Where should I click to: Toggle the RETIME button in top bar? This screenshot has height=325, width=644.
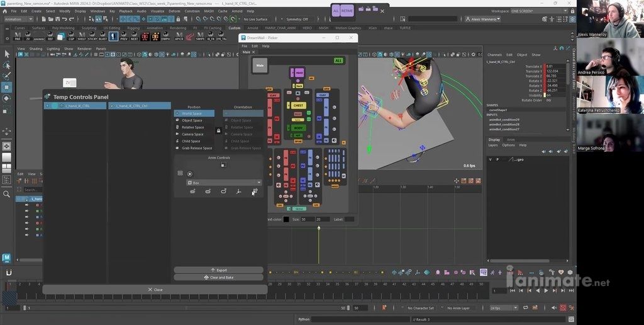(347, 11)
